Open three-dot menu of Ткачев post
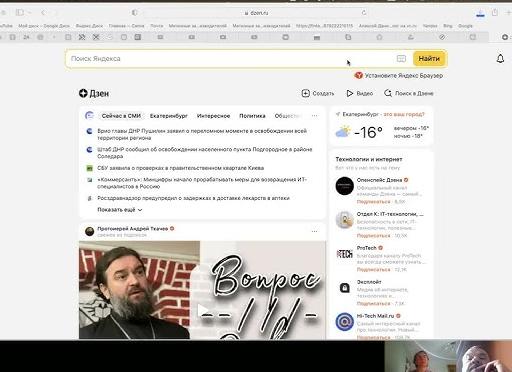512x372 pixels. pyautogui.click(x=314, y=231)
